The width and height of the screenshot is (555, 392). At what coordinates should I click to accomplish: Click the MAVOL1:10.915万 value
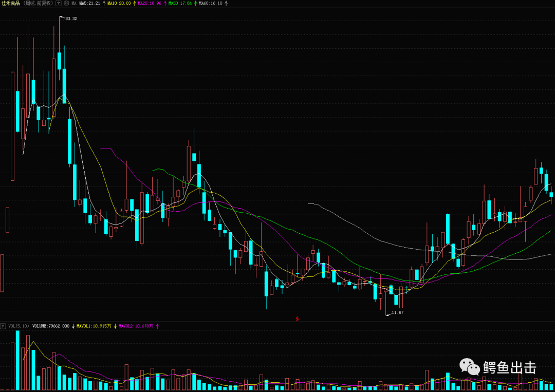tap(94, 326)
